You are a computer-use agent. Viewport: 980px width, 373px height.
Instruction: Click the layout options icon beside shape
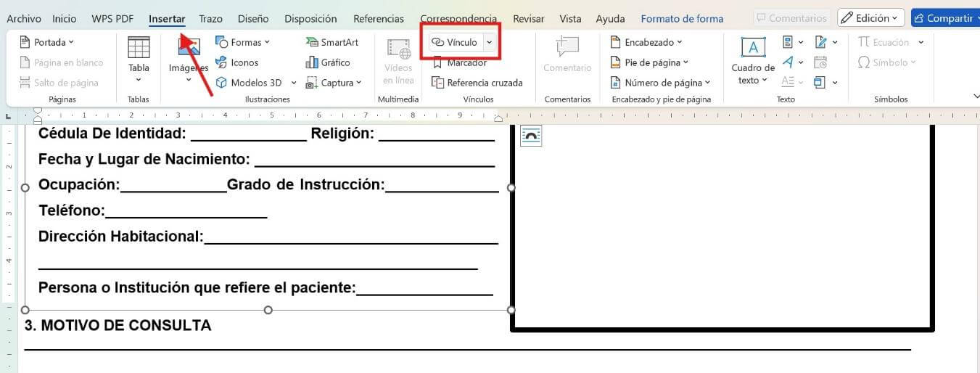531,136
